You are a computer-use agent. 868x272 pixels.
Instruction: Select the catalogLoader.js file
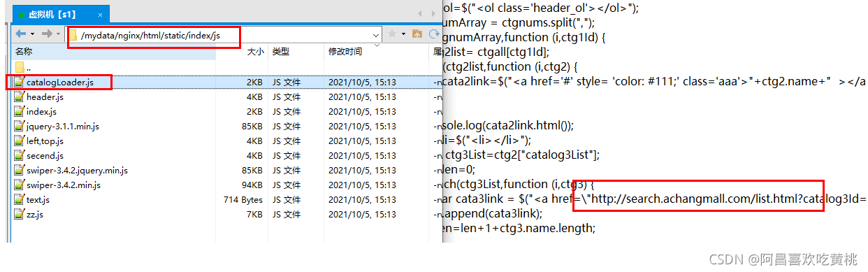click(59, 83)
